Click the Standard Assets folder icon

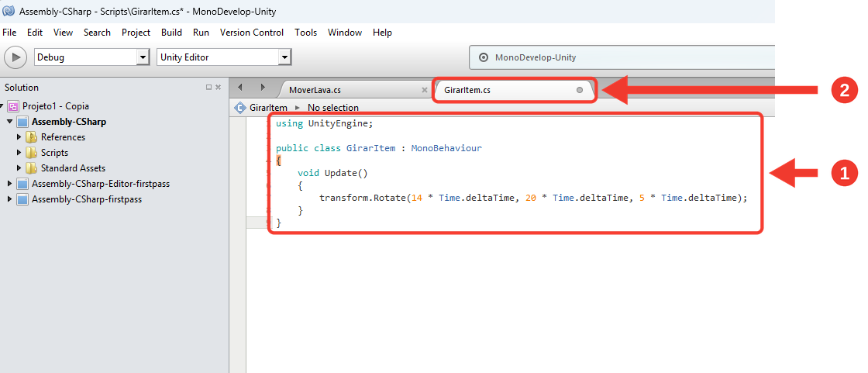point(32,168)
